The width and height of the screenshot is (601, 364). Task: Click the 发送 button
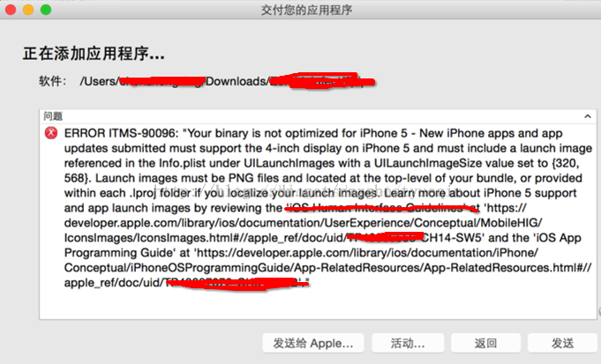(x=562, y=343)
